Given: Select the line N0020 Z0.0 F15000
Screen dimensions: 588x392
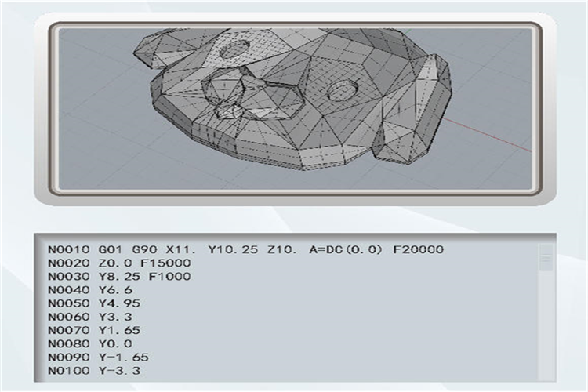Looking at the screenshot, I should (x=119, y=263).
